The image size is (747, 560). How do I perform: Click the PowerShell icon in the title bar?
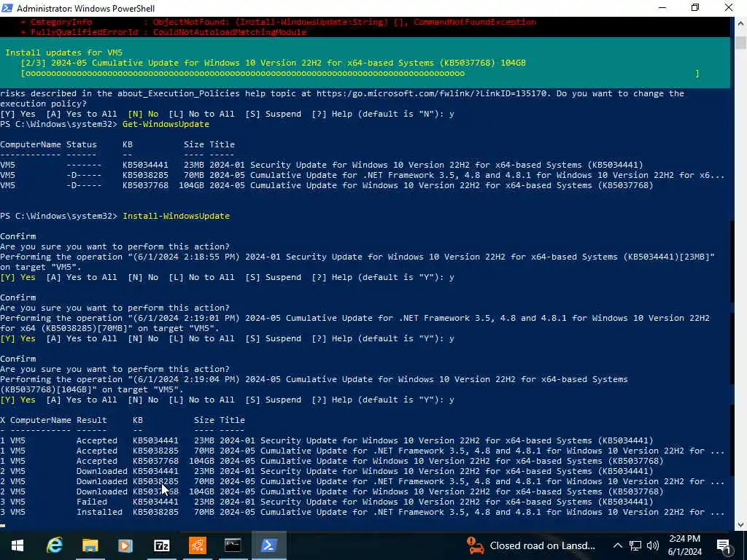[x=7, y=7]
